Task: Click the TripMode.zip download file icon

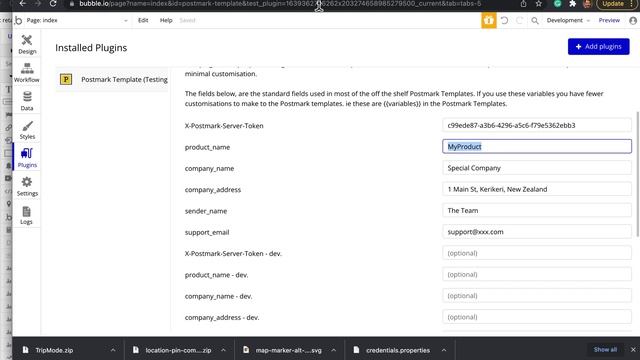Action: (26, 350)
